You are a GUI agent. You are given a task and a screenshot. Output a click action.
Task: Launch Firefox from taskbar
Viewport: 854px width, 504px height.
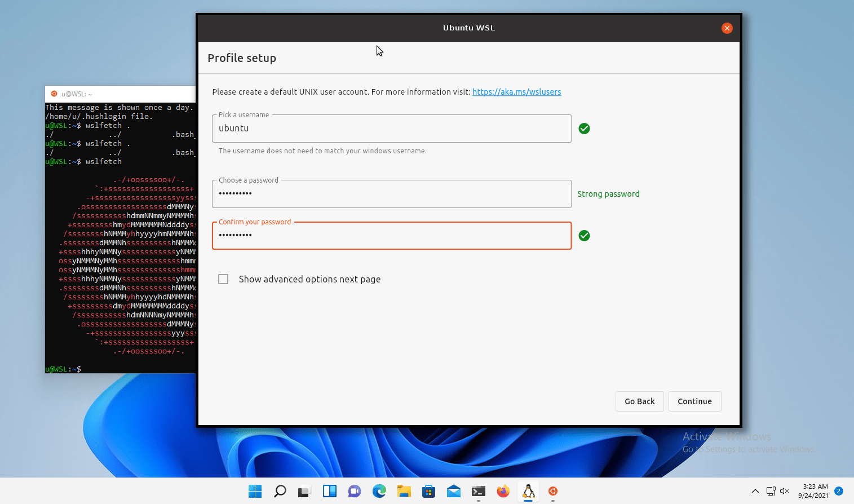(503, 491)
